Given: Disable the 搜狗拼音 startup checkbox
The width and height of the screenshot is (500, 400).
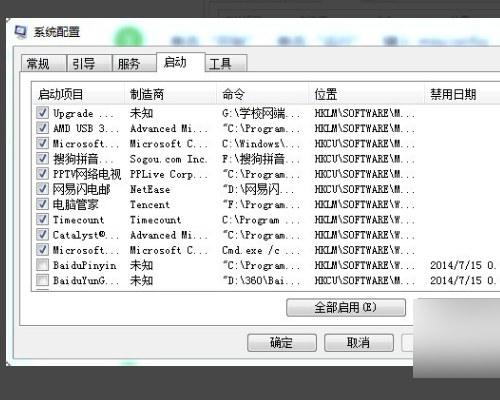Looking at the screenshot, I should coord(42,159).
